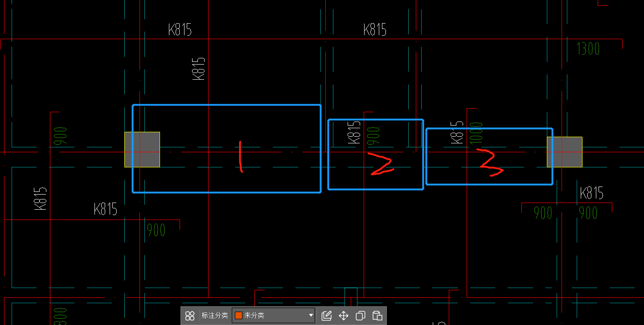Click the horizontal K815 label beside the paired 900 dimensions

592,194
